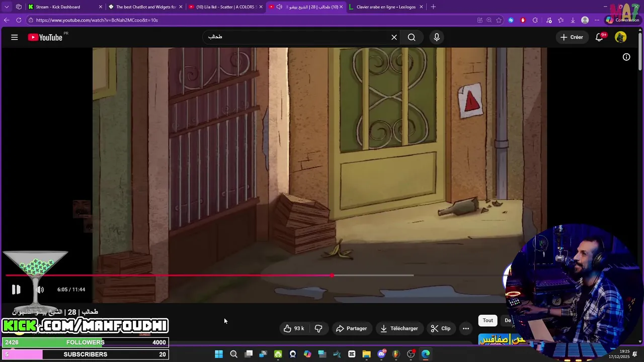
Task: Zoom page with magnifier icon in address bar
Action: (489, 20)
